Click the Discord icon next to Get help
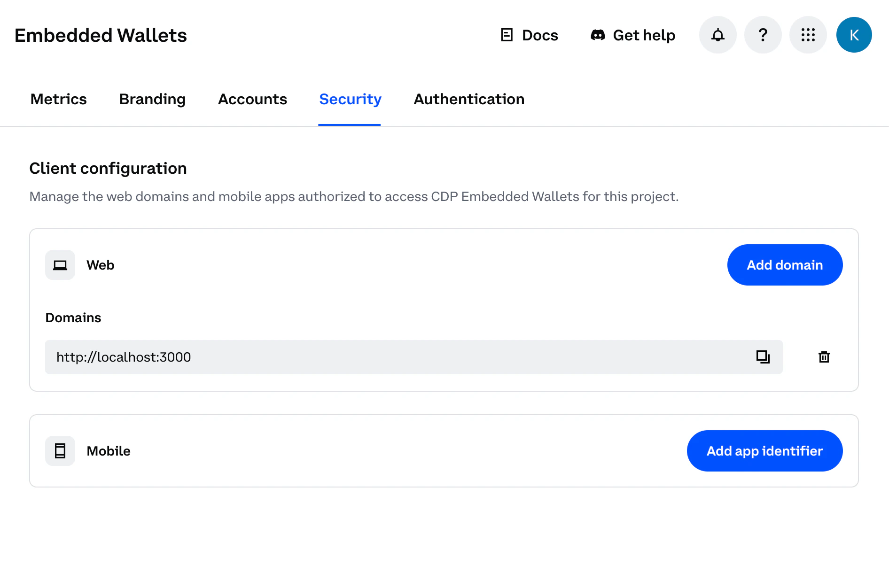 (598, 35)
